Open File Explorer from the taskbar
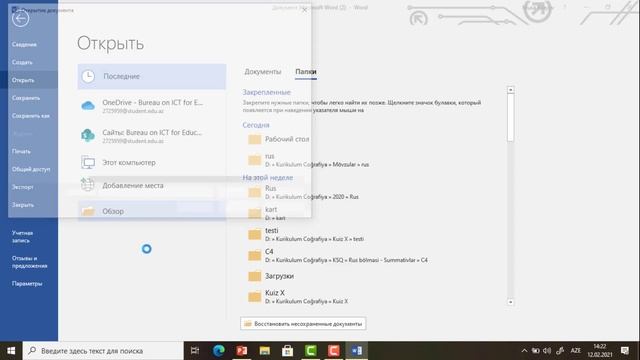 coord(264,351)
